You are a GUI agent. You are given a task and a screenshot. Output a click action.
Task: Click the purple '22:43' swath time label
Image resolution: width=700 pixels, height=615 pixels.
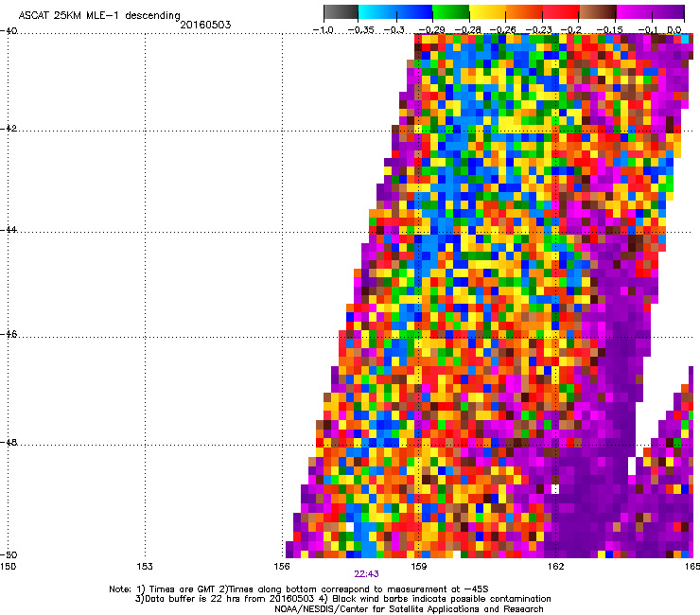point(366,574)
